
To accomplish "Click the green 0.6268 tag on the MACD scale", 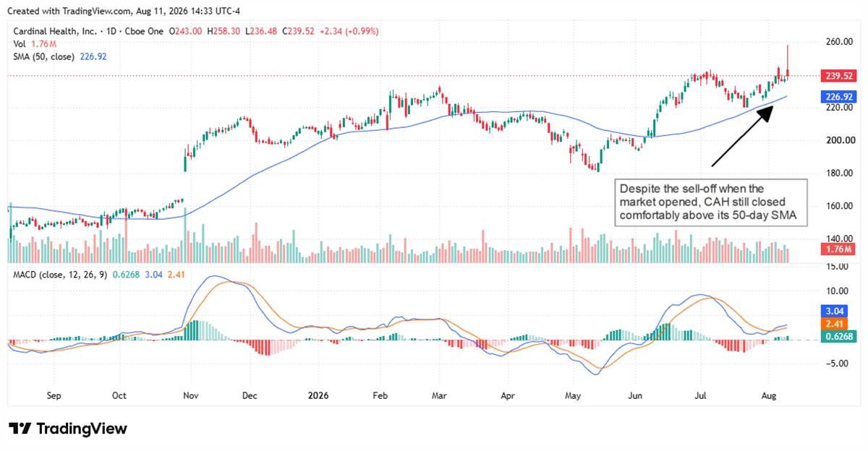I will (839, 337).
